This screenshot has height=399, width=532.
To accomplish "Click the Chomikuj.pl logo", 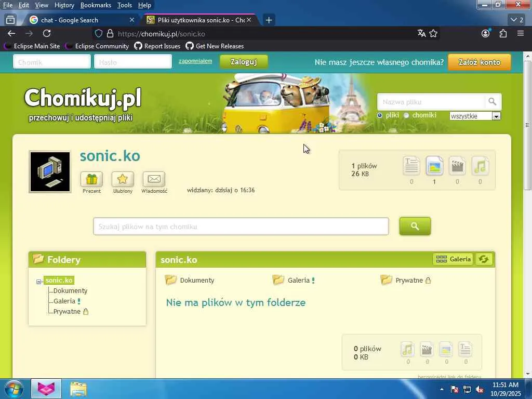I will coord(83,98).
